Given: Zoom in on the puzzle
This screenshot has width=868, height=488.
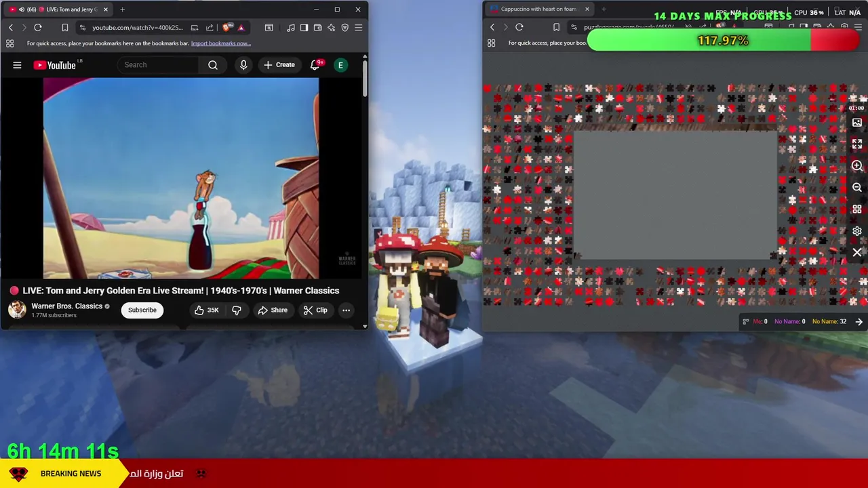Looking at the screenshot, I should coord(857,166).
